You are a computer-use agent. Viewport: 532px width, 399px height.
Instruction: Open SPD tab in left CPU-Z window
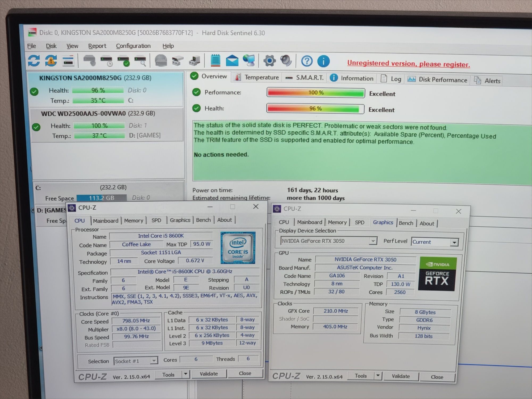point(156,220)
